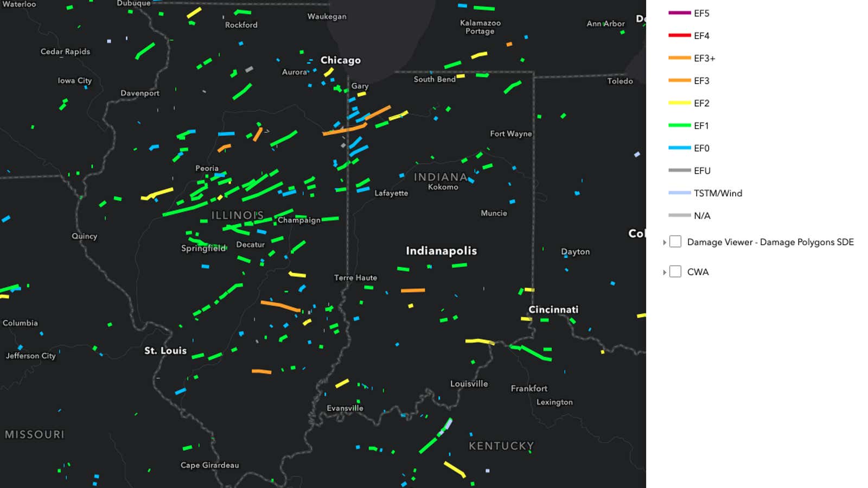
Task: Select the yellow EF2 track northeast of Louisville
Action: 480,341
